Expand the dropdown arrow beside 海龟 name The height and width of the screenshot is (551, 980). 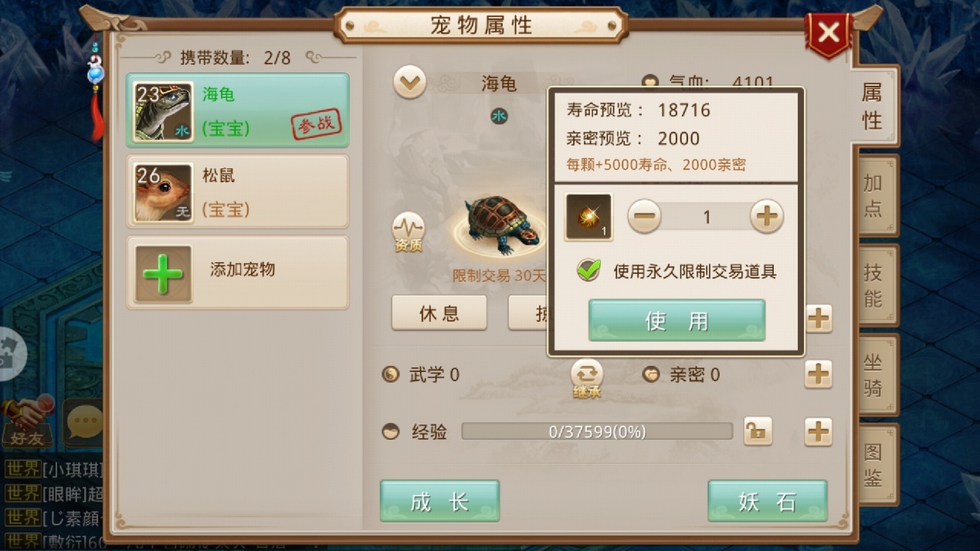click(409, 82)
